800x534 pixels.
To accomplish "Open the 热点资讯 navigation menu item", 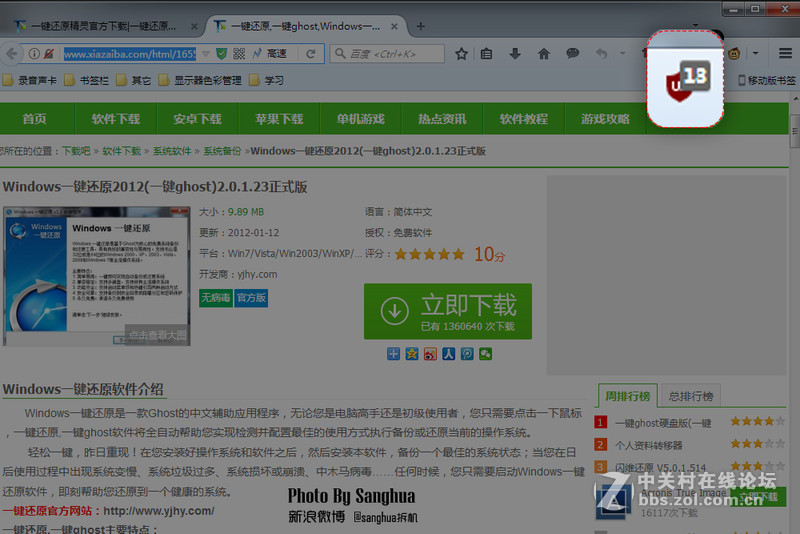I will (x=442, y=119).
